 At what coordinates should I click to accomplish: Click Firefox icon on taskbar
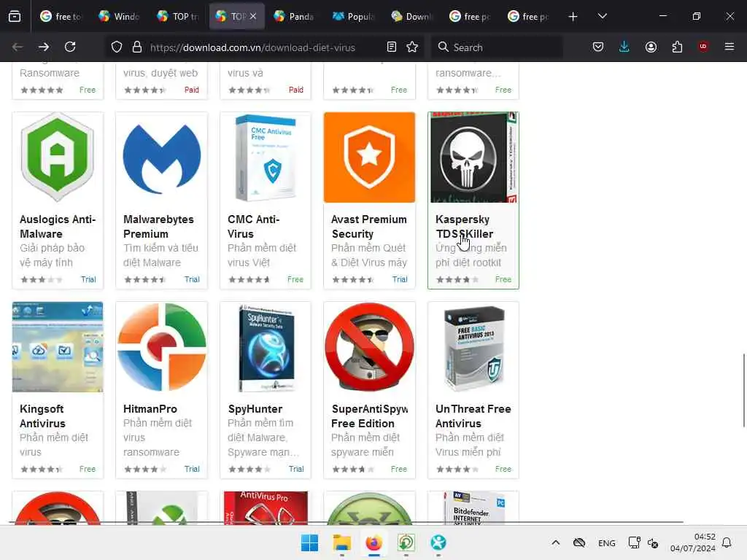click(374, 542)
